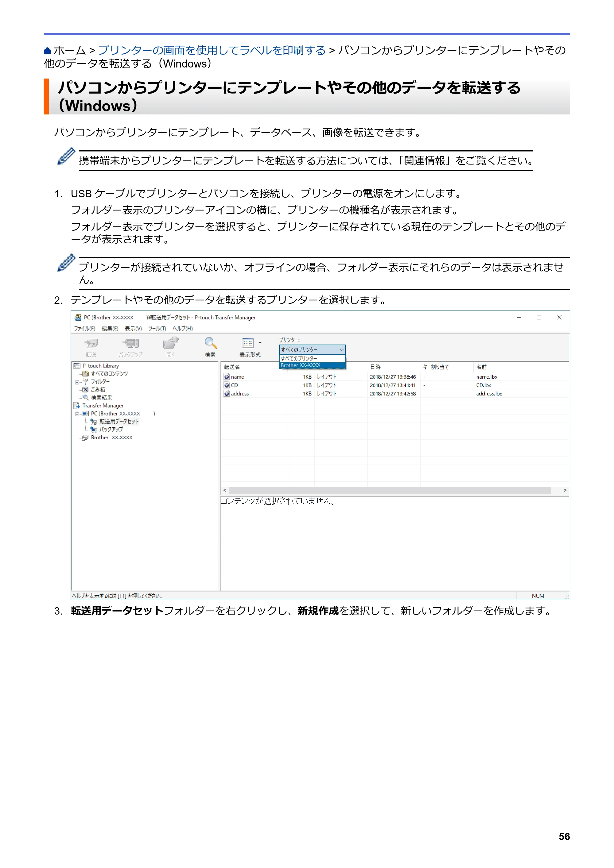Open the 表示(V) menu
Viewport: 614px width, 868px height.
(133, 329)
